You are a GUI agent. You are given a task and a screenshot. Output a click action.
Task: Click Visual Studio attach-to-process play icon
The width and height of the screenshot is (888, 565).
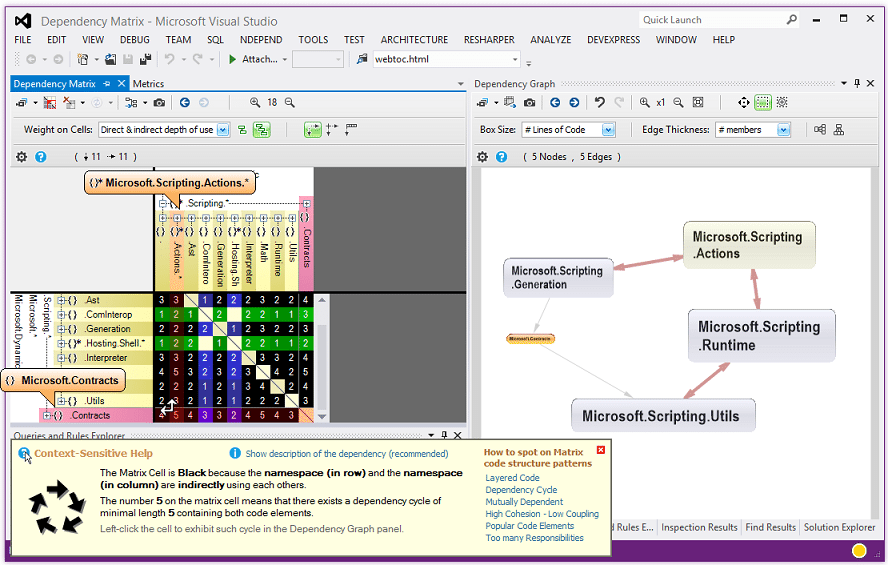pos(232,59)
